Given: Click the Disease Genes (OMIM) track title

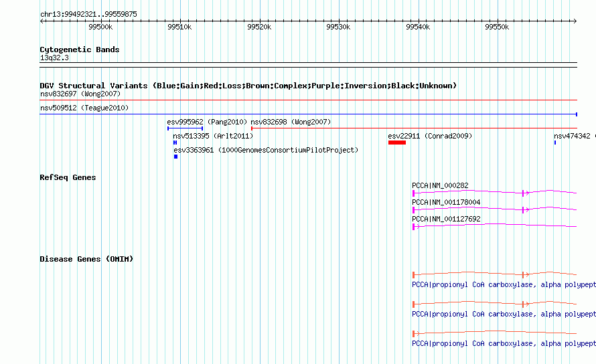Looking at the screenshot, I should tap(86, 259).
